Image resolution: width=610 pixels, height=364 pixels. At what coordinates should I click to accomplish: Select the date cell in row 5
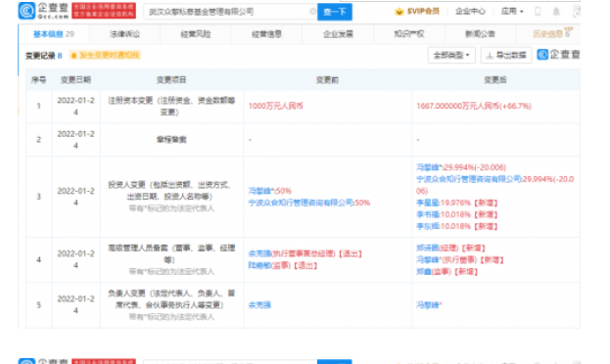pos(75,305)
